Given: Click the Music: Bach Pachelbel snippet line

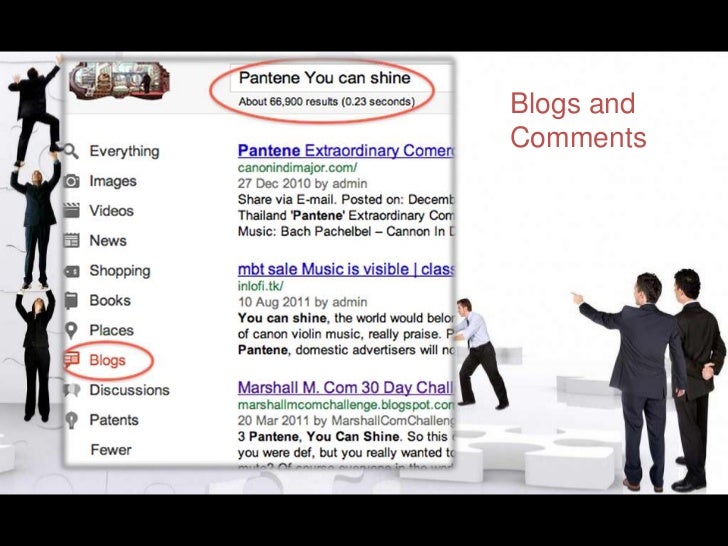Looking at the screenshot, I should (x=345, y=231).
